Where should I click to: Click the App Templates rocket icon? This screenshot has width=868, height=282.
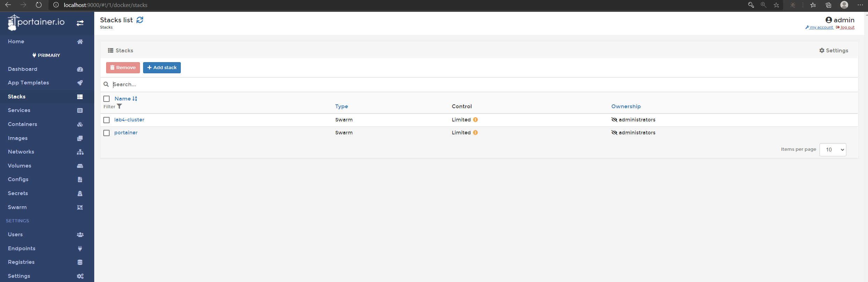point(80,83)
